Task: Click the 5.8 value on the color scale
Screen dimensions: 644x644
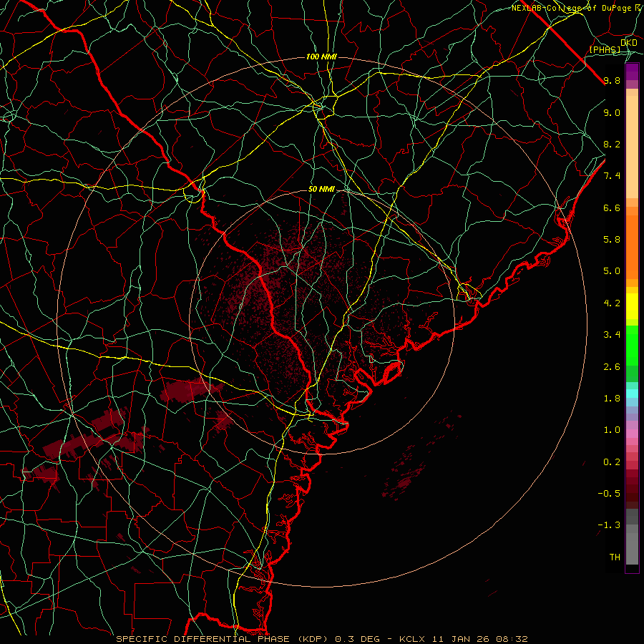Action: coord(612,239)
